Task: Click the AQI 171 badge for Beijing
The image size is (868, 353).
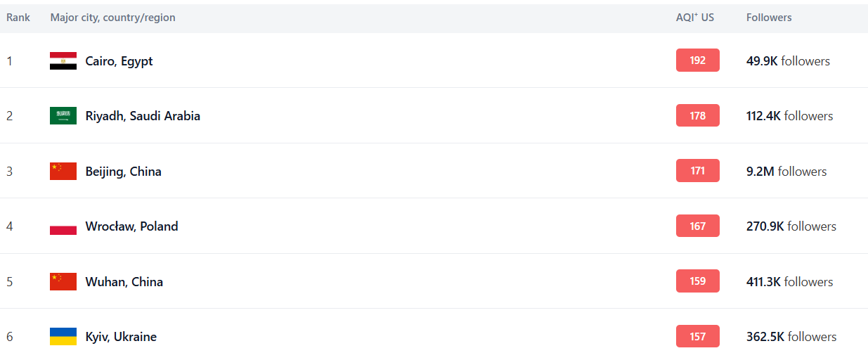Action: point(697,171)
